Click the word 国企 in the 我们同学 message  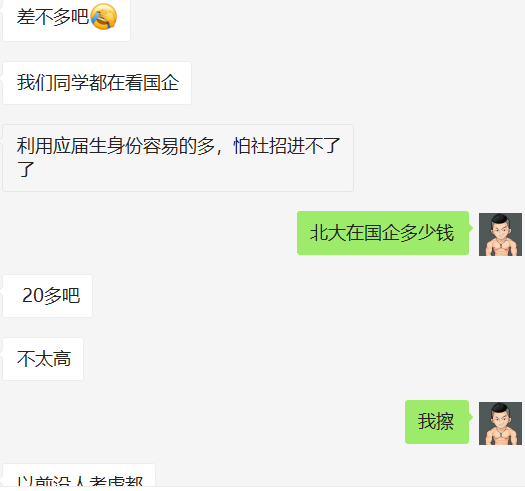[x=161, y=83]
